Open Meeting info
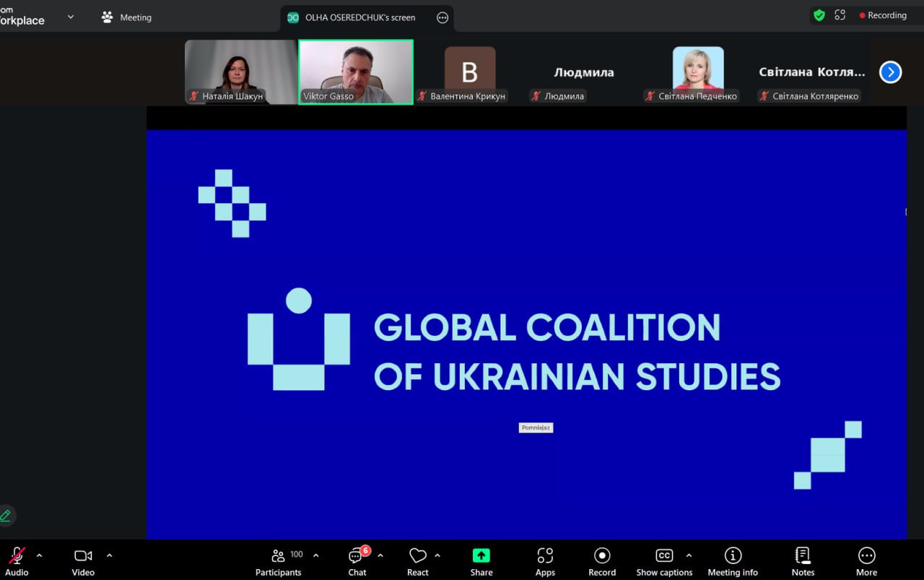This screenshot has width=924, height=580. [x=733, y=561]
